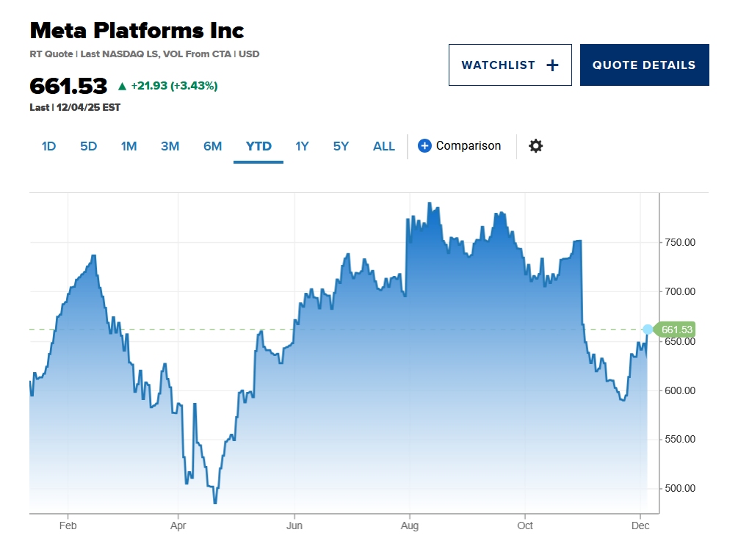Open the 1M chart view
This screenshot has height=560, width=738.
click(129, 146)
